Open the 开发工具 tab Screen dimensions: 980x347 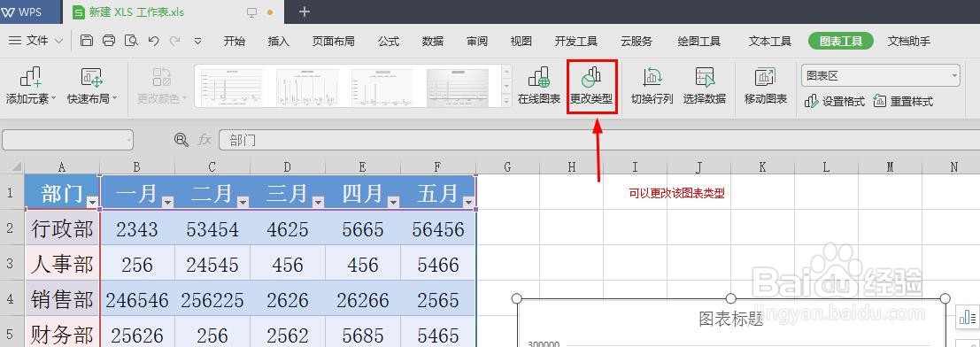point(576,42)
